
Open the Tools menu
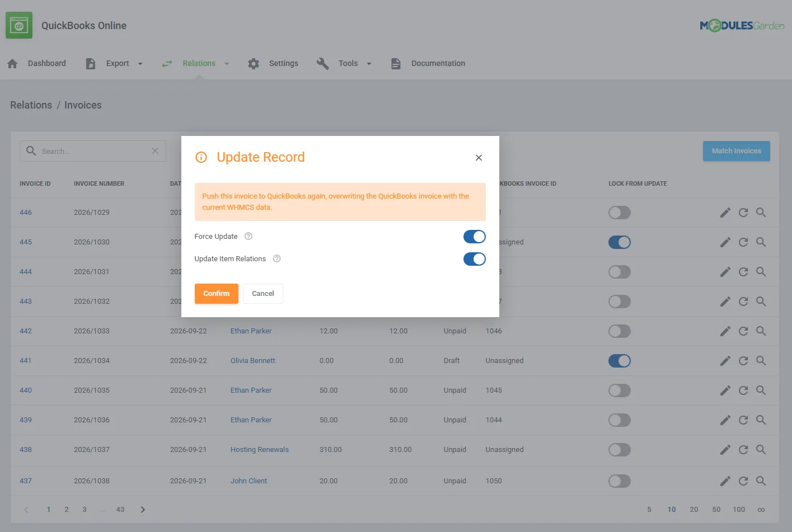344,64
